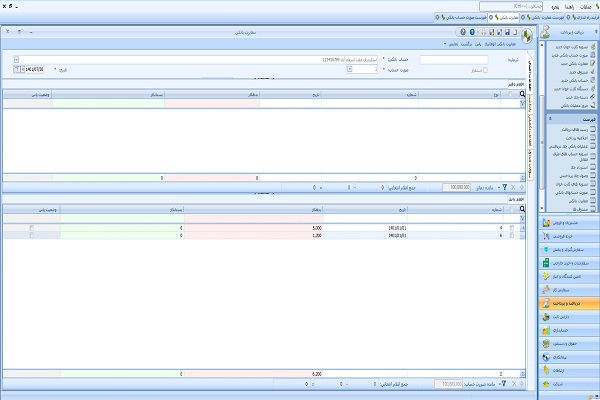Open 'تسویه کارت خوان جدید' shortcut

pos(575,47)
